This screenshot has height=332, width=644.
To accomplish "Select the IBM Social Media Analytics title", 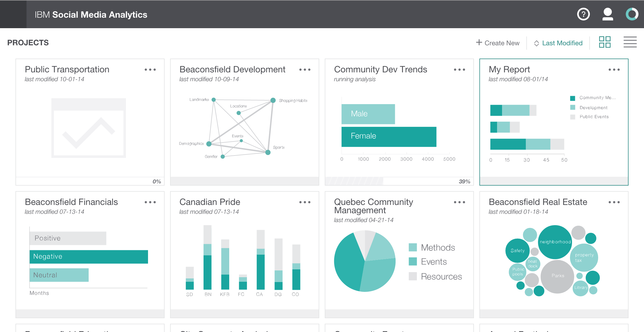I will click(91, 14).
